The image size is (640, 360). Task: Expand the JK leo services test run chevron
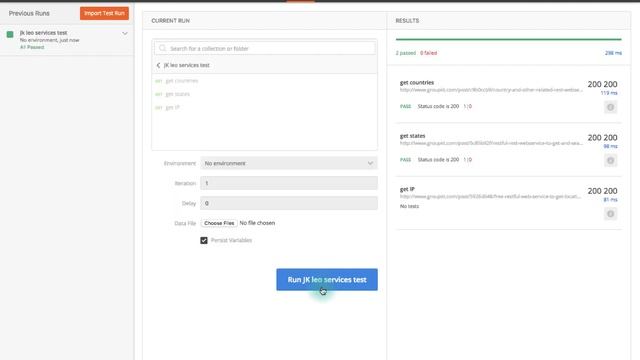click(x=125, y=33)
